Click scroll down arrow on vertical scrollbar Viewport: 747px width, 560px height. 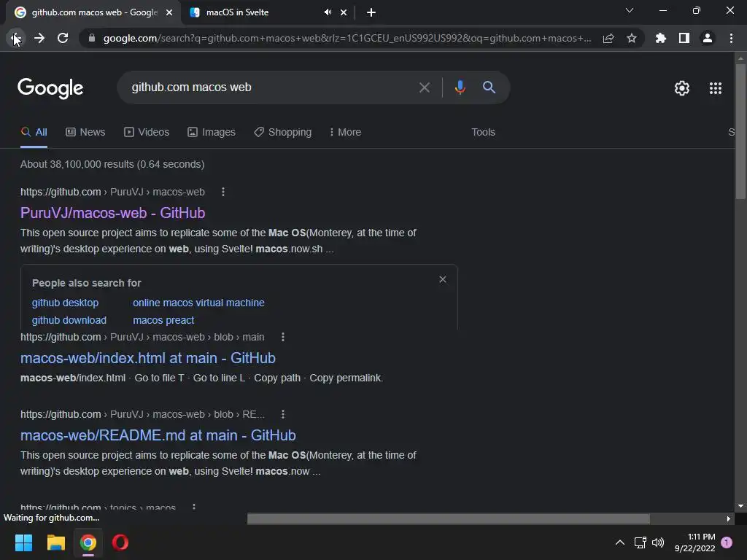coord(740,506)
